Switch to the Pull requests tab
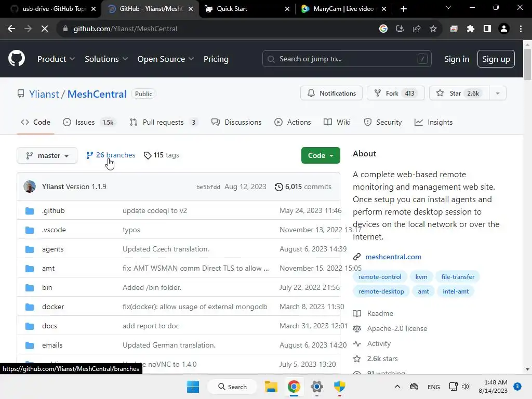This screenshot has height=399, width=532. pyautogui.click(x=164, y=123)
